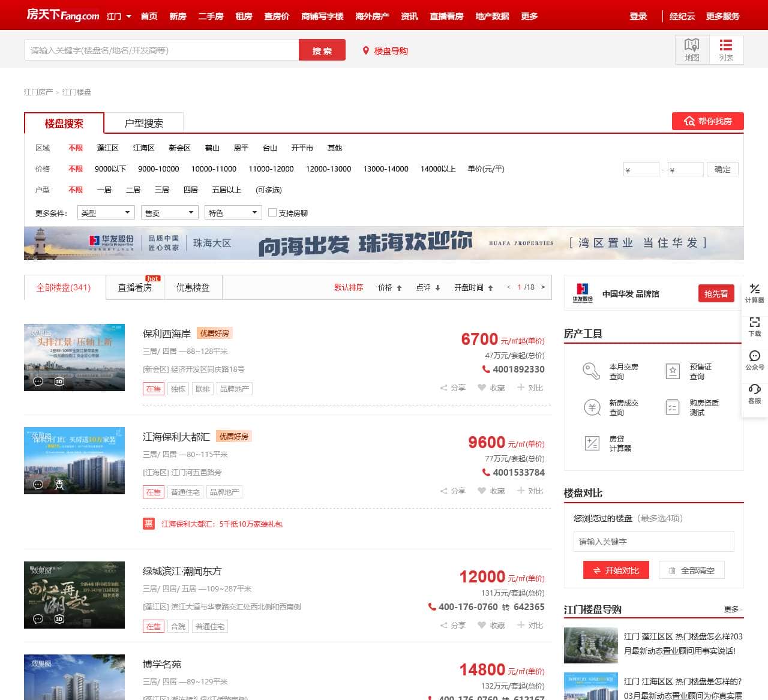Click the 楼盘导购 location pin icon
This screenshot has width=768, height=700.
tap(366, 51)
